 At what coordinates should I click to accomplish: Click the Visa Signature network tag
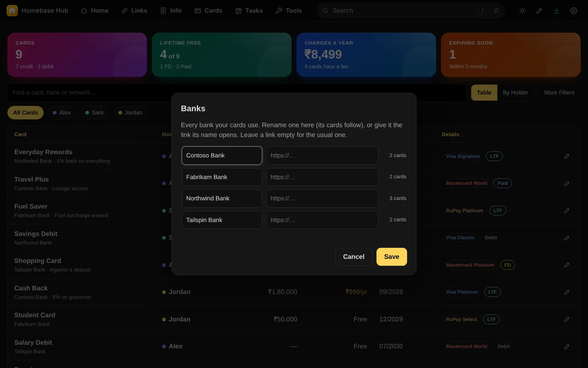tap(463, 156)
